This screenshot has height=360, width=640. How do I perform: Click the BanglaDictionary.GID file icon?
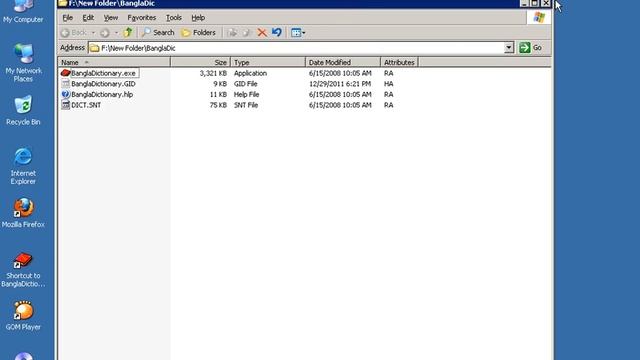(65, 84)
